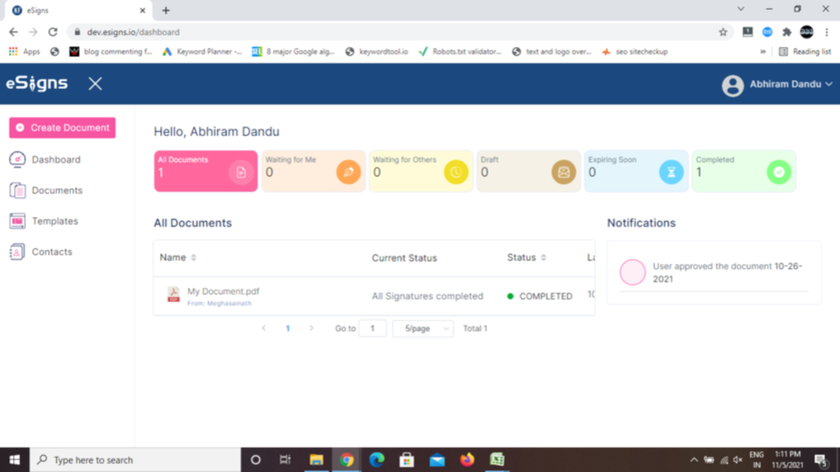This screenshot has width=840, height=472.
Task: Open Templates in the sidebar
Action: (x=55, y=221)
